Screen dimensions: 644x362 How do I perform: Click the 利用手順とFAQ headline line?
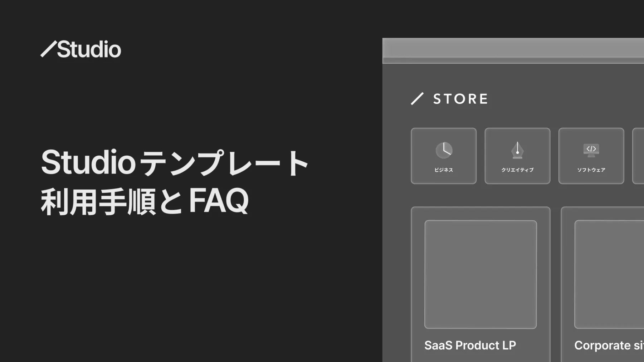pos(145,201)
